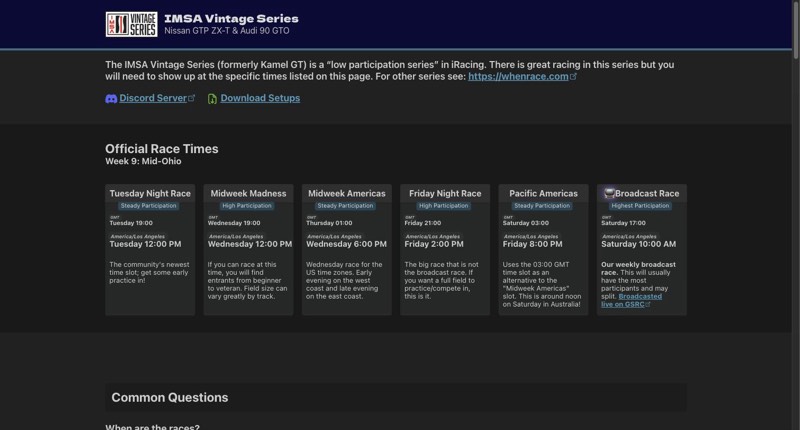Click the local time Friday 2:00 PM

click(434, 244)
